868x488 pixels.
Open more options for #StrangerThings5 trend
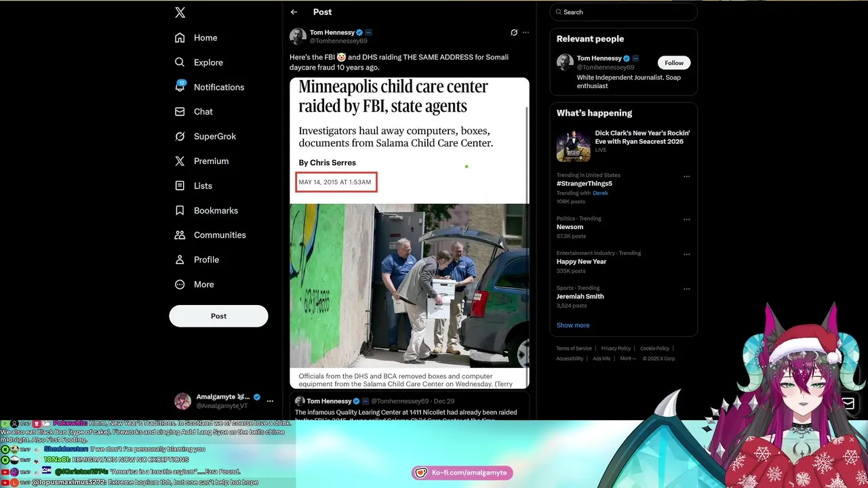pos(686,177)
